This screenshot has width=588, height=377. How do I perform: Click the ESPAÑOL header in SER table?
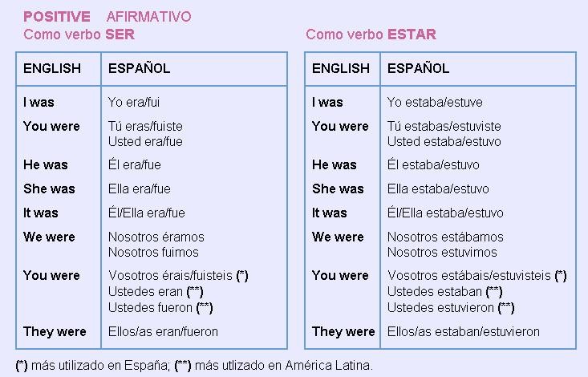(139, 68)
